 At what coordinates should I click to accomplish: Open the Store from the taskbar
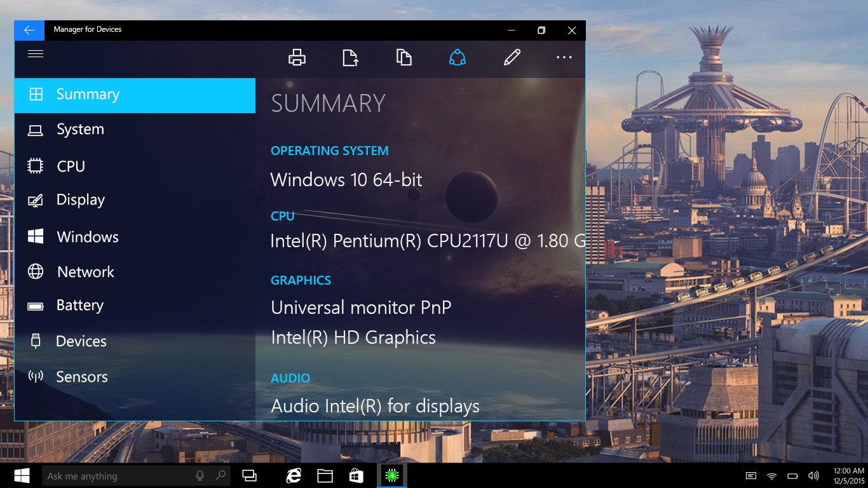coord(356,476)
